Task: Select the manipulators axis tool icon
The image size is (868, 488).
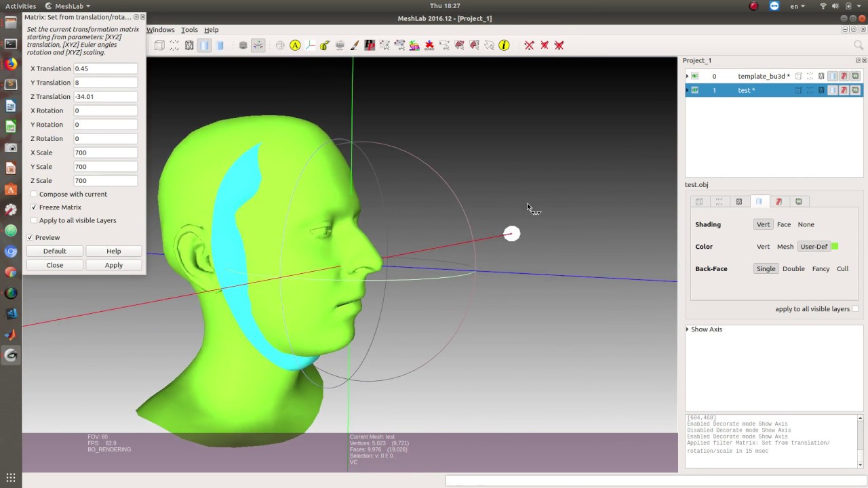Action: click(310, 45)
